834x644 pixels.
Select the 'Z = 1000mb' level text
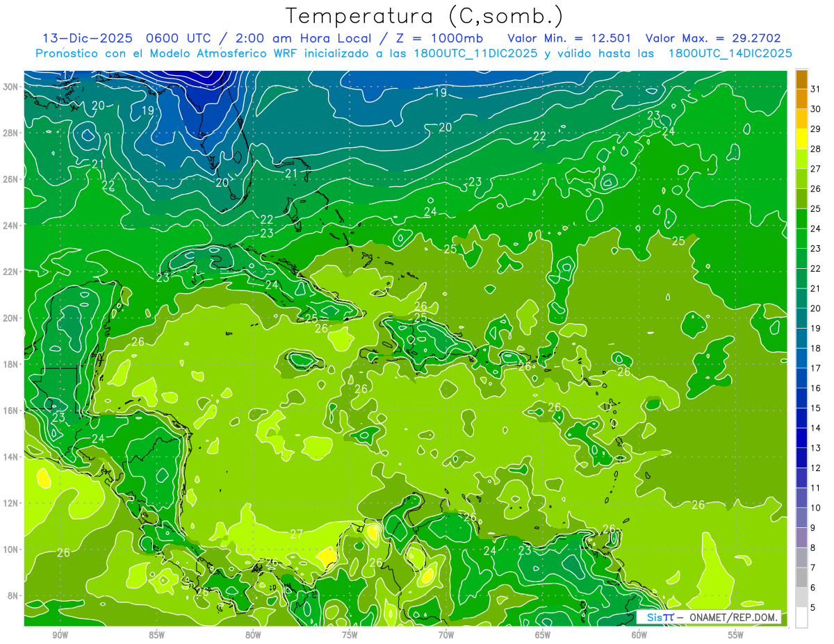[436, 38]
